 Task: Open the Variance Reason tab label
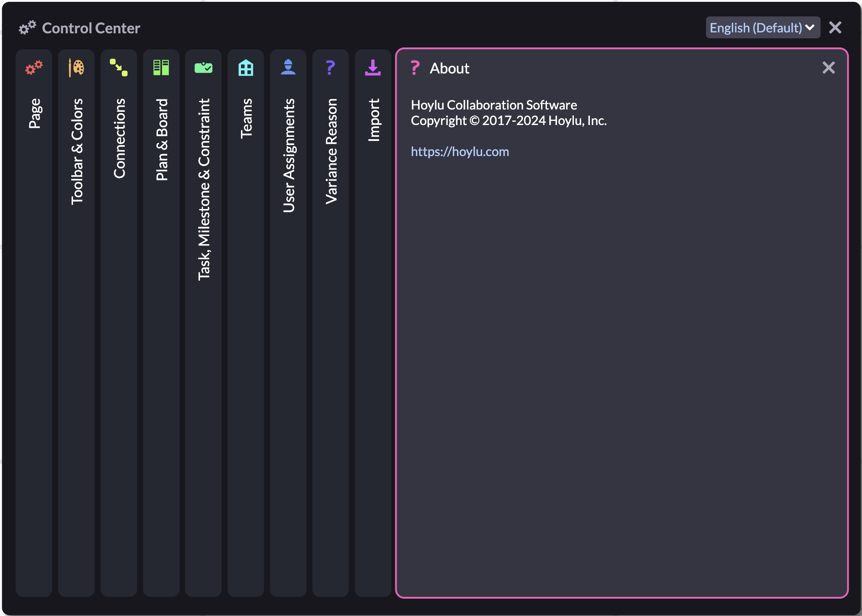(x=331, y=151)
